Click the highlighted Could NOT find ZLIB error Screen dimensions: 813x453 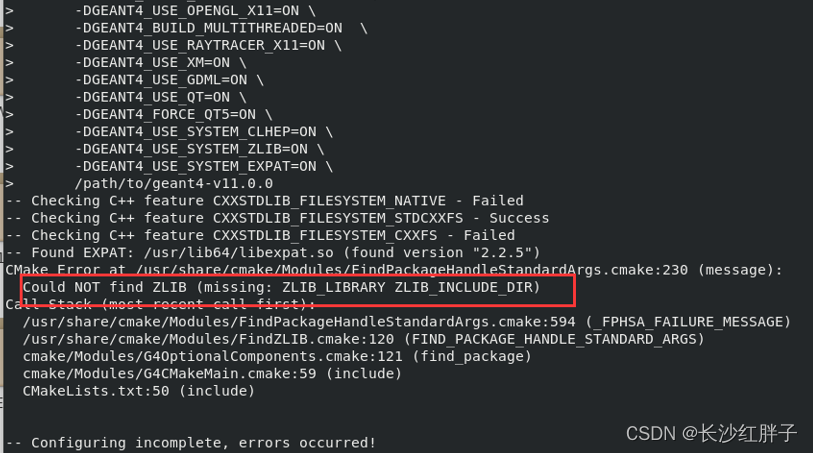pyautogui.click(x=281, y=287)
